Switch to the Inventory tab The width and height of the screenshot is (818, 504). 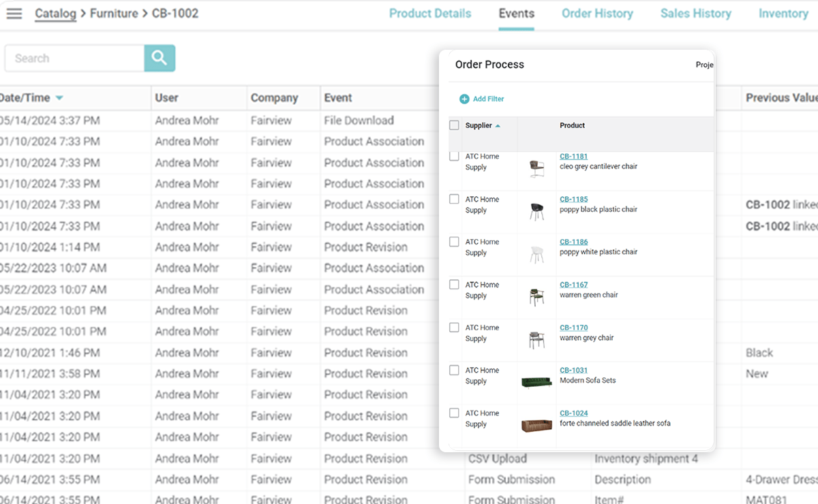tap(783, 14)
